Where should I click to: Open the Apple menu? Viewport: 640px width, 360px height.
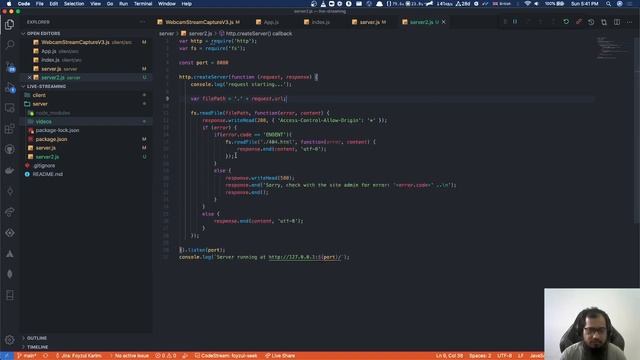[9, 4]
